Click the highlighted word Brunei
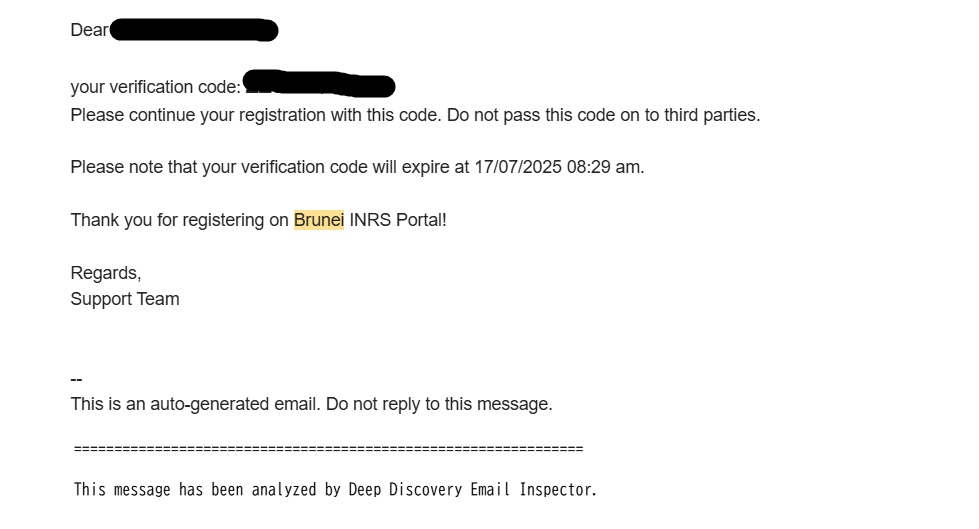This screenshot has width=979, height=529. point(318,220)
